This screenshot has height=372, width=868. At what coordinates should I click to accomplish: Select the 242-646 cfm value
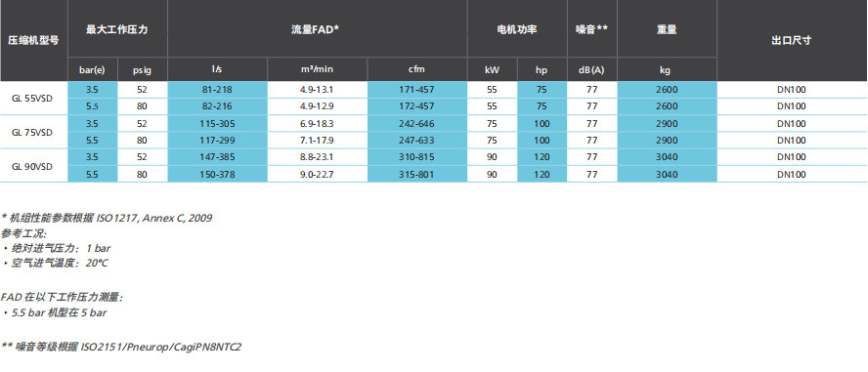pyautogui.click(x=417, y=123)
